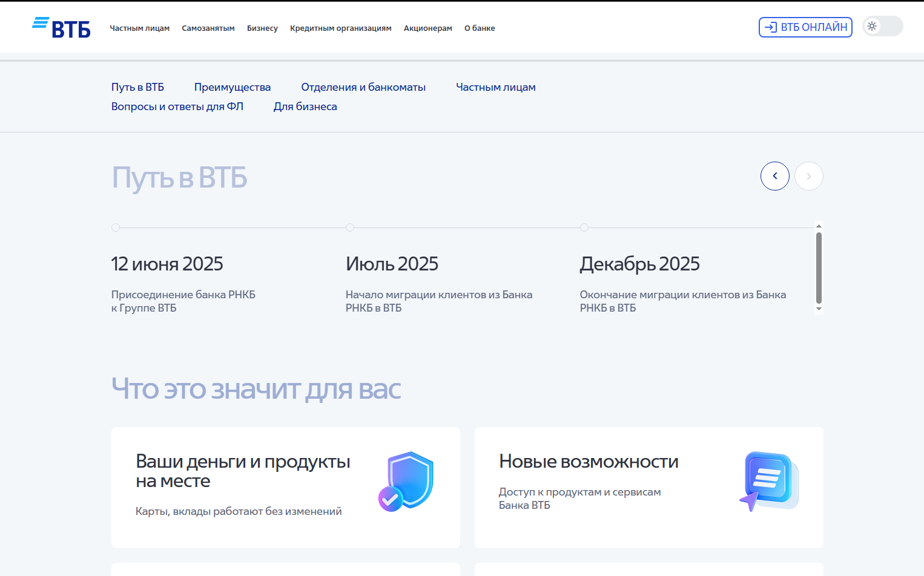924x576 pixels.
Task: Jump to Частным лицам anchor link
Action: click(496, 87)
